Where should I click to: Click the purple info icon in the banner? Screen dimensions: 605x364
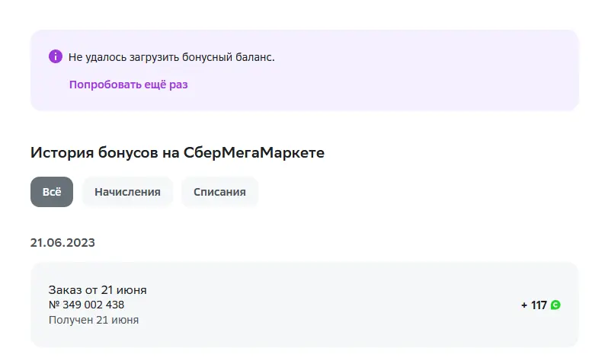click(x=56, y=56)
